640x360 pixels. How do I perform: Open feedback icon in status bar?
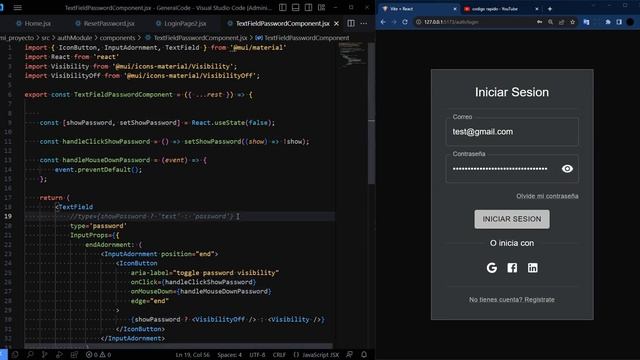[349, 355]
